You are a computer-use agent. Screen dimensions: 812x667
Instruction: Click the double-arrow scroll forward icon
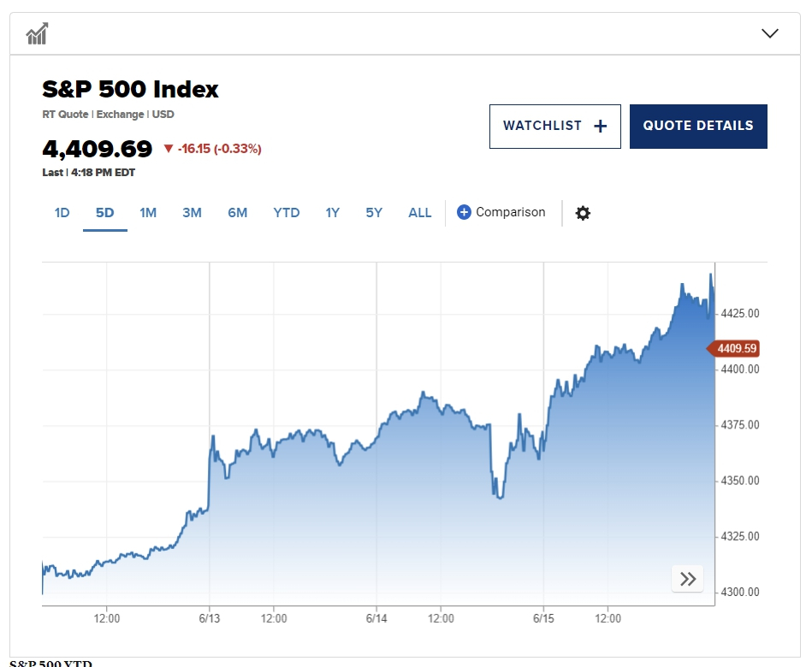(688, 579)
